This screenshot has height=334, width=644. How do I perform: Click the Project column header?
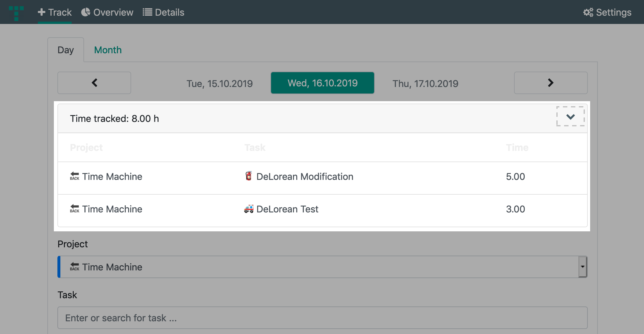tap(86, 147)
